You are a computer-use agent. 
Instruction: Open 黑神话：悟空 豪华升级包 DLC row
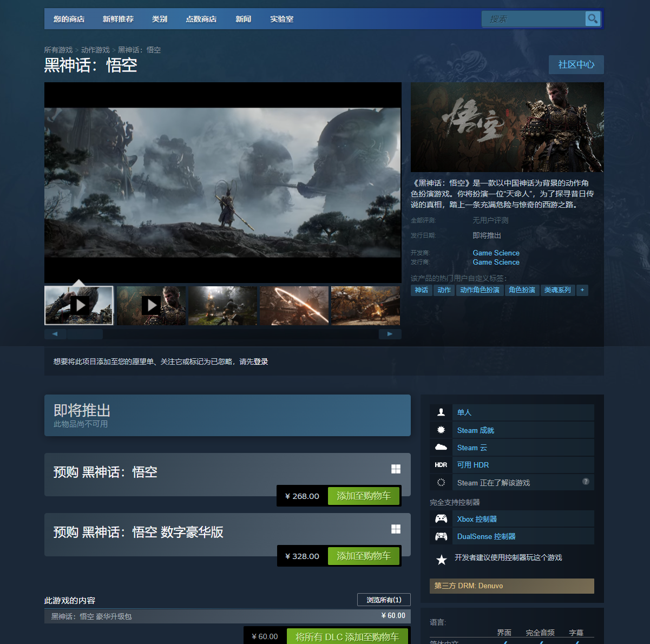[227, 616]
